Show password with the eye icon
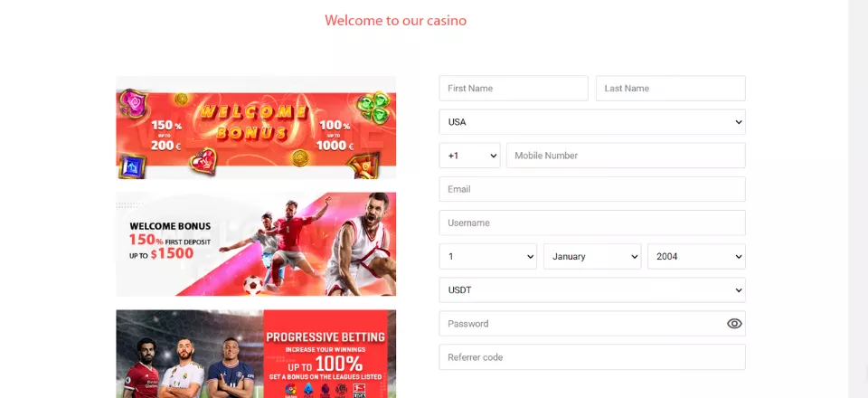Viewport: 868px width, 398px height. [734, 324]
